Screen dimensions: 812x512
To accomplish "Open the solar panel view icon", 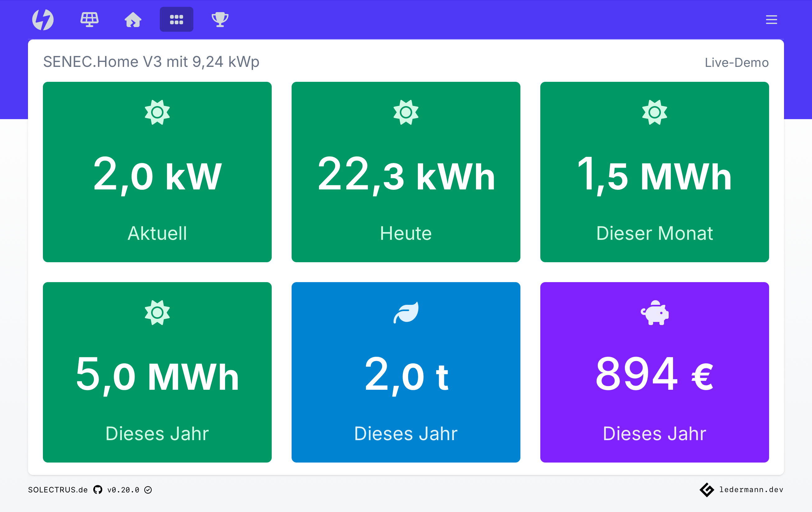I will (89, 20).
